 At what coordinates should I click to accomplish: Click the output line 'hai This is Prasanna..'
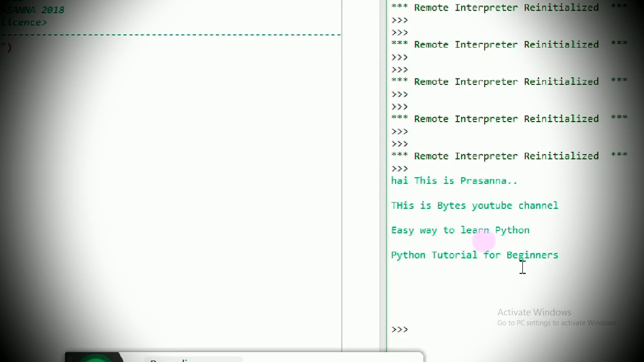[454, 181]
